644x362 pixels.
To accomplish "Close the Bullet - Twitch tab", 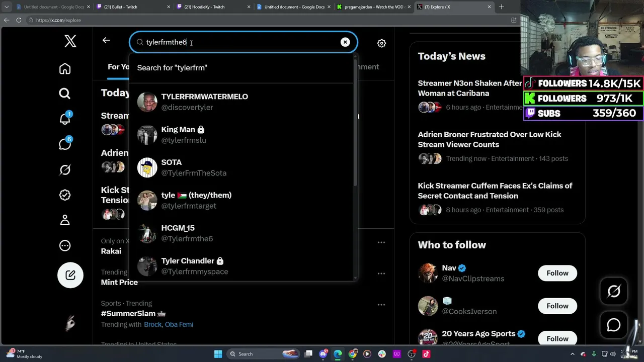I will pyautogui.click(x=168, y=7).
